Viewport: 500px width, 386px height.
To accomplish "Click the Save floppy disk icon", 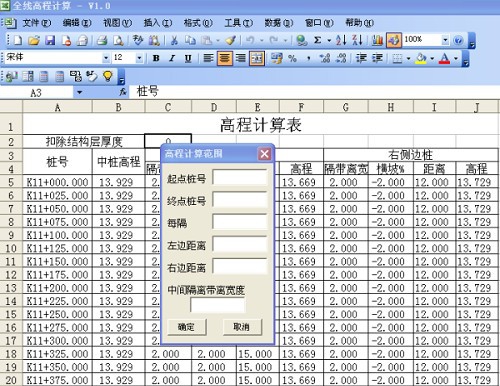I will tap(50, 40).
